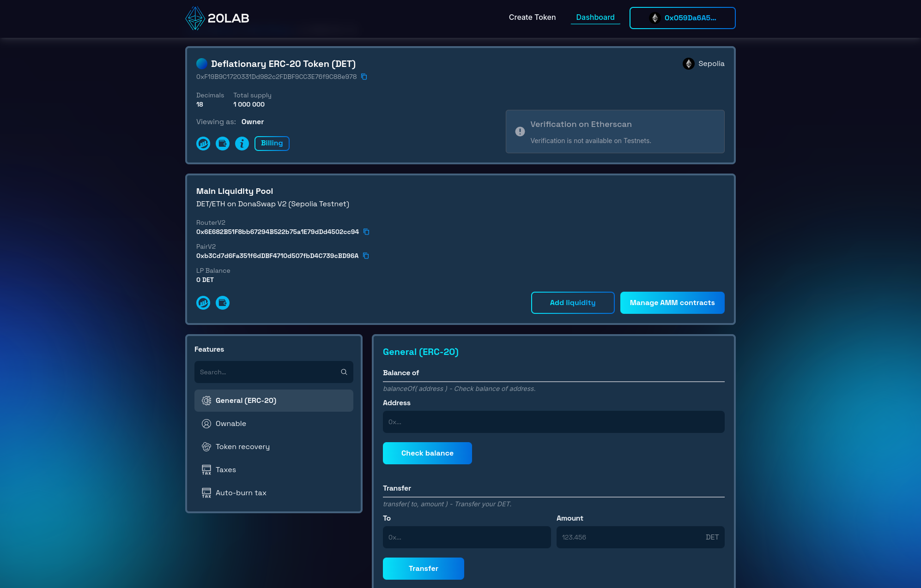
Task: Click the LP Balance '0 DET' value
Action: (x=205, y=280)
